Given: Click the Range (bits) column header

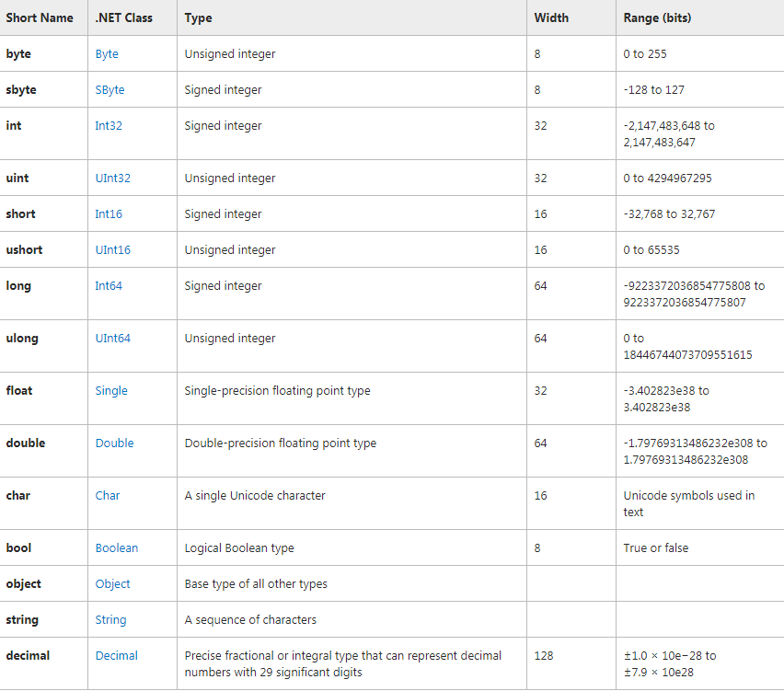Looking at the screenshot, I should [657, 18].
